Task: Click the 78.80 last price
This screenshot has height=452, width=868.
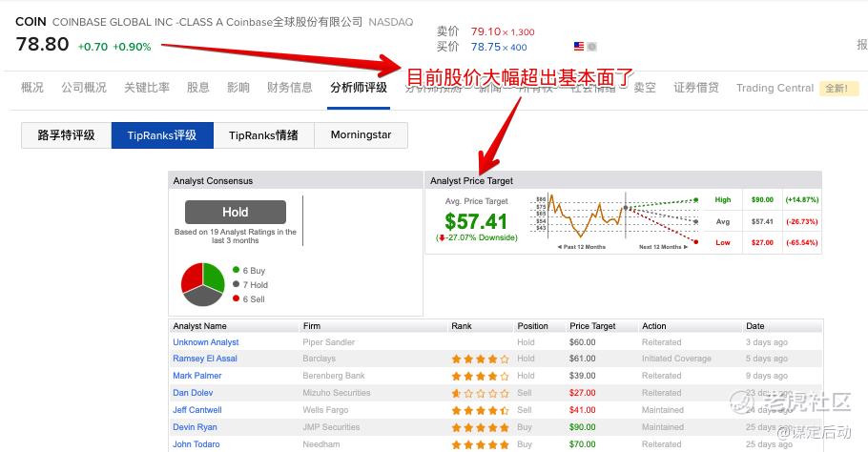Action: point(43,44)
